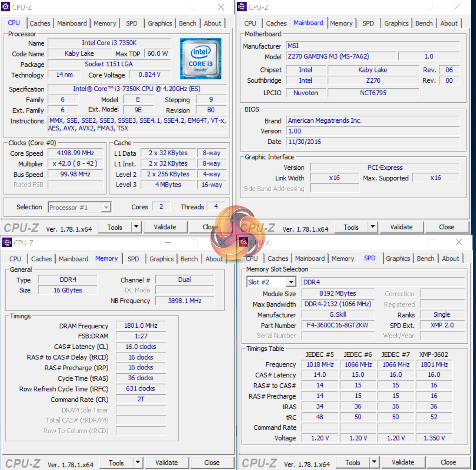This screenshot has height=470, width=476.
Task: Go to Caches tab in Memory window
Action: pos(42,259)
